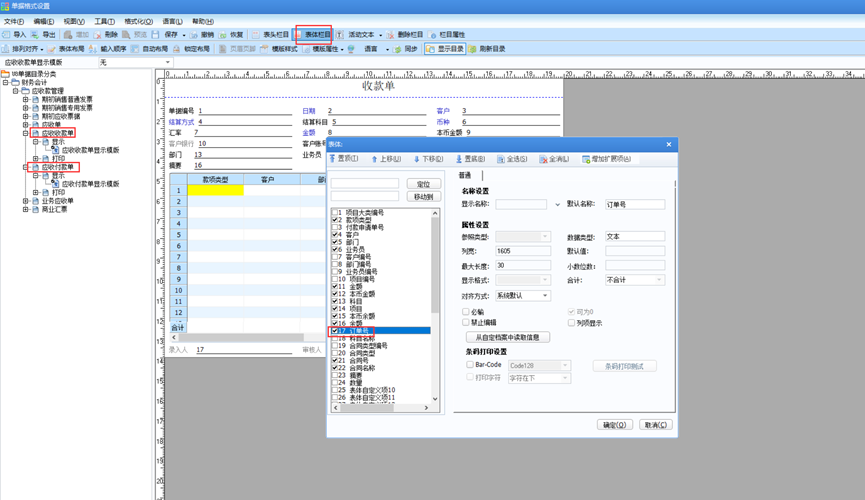Open the 工具(T) menu

tap(104, 22)
